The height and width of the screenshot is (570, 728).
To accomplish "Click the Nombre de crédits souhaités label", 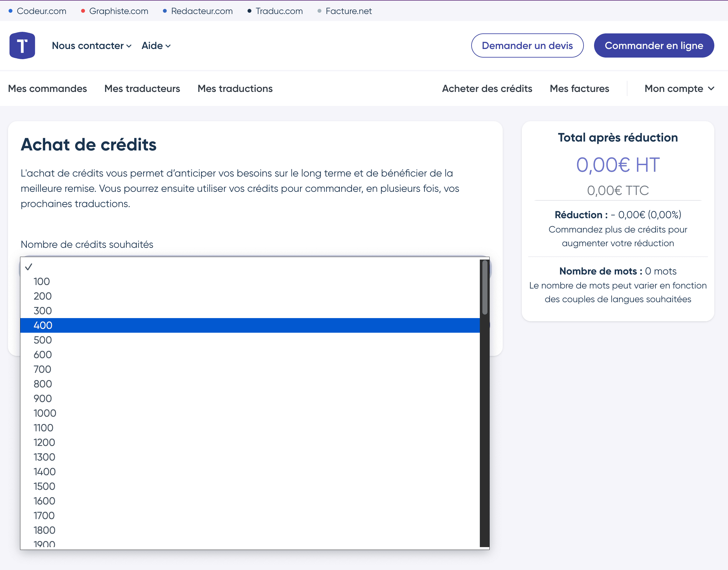I will pos(87,244).
